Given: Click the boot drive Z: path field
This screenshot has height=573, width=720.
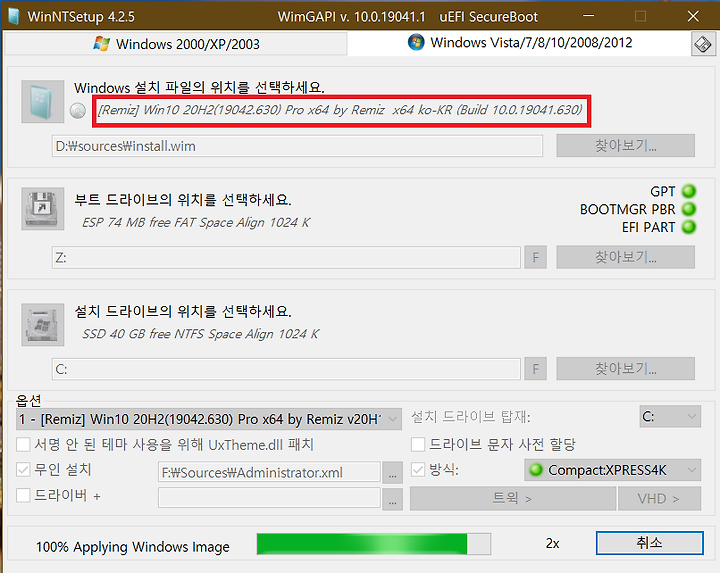Looking at the screenshot, I should coord(286,257).
